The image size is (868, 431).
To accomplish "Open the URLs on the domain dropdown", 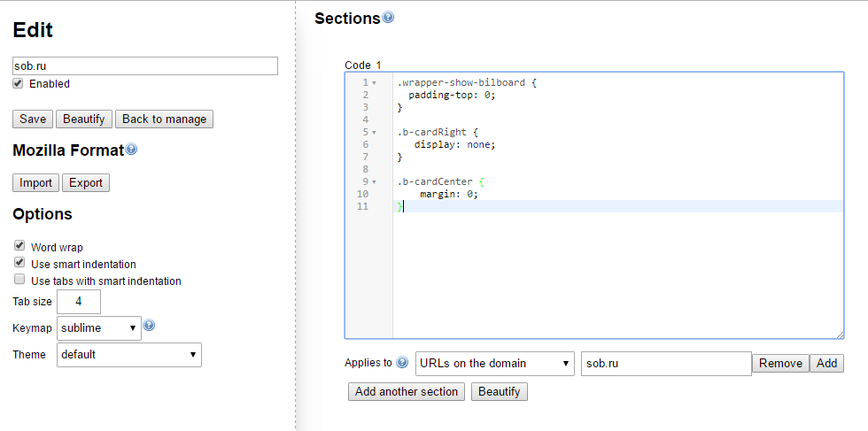I will pos(494,363).
